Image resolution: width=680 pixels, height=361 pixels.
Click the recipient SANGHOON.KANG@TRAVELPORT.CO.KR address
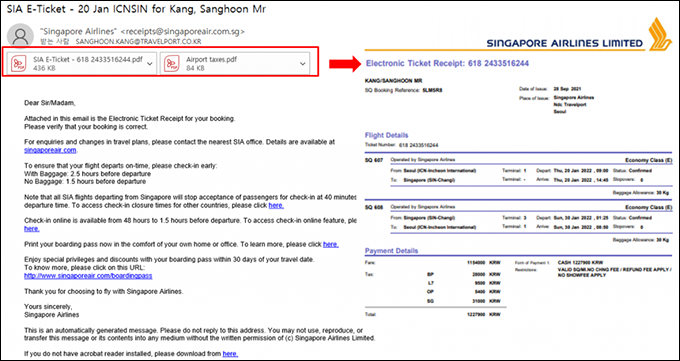[138, 42]
